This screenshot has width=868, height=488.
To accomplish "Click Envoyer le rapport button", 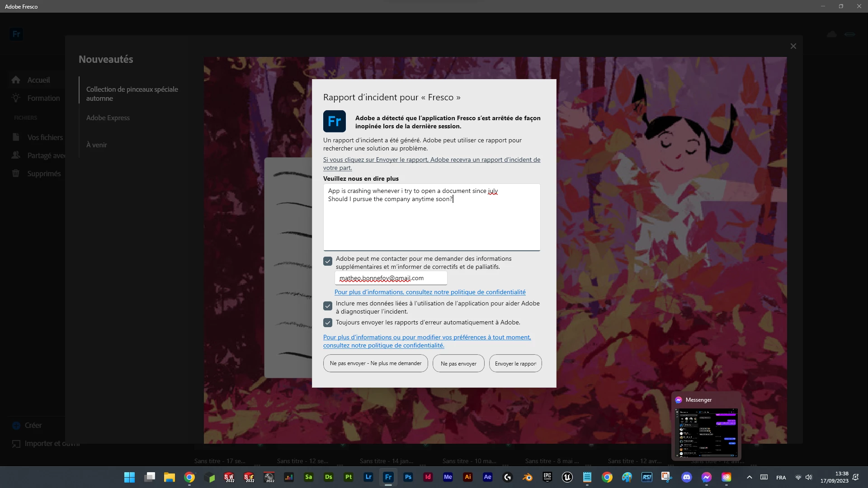I will [515, 363].
